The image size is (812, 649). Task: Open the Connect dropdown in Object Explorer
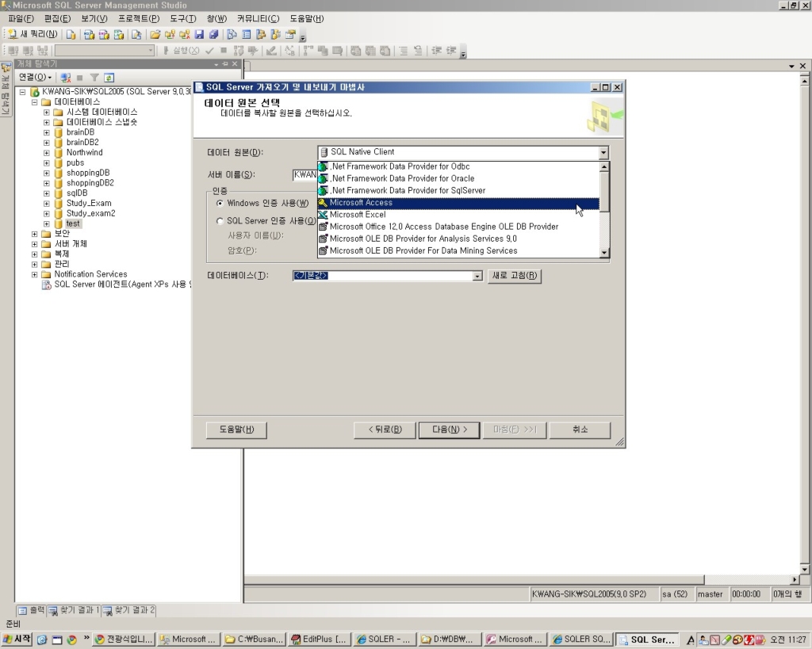35,78
